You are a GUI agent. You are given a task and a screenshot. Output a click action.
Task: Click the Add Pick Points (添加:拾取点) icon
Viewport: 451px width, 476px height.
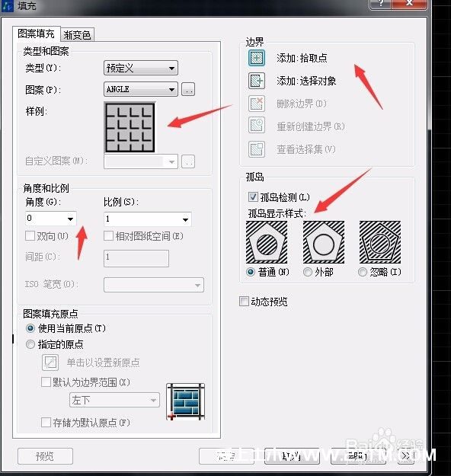[256, 58]
